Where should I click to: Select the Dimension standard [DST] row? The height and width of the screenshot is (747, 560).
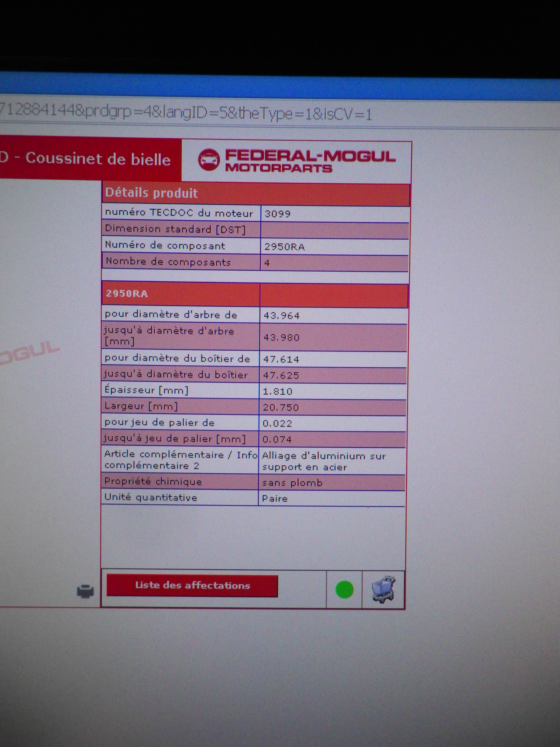pyautogui.click(x=175, y=230)
